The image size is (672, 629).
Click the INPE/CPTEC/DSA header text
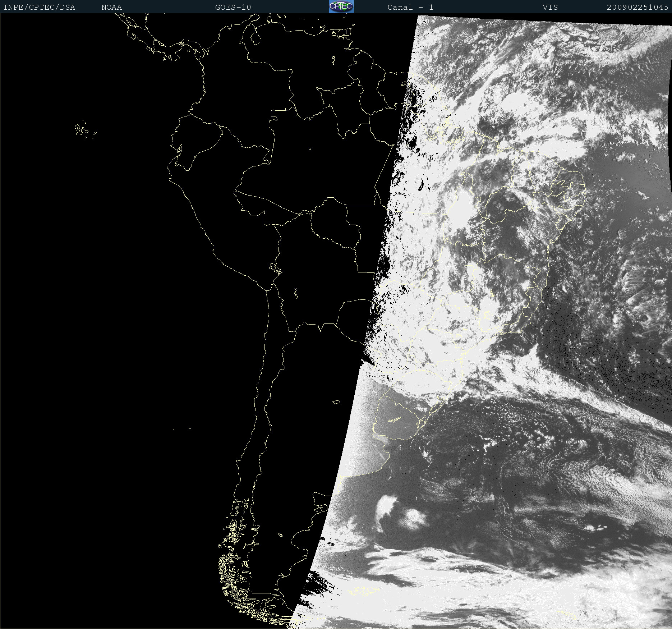(39, 7)
